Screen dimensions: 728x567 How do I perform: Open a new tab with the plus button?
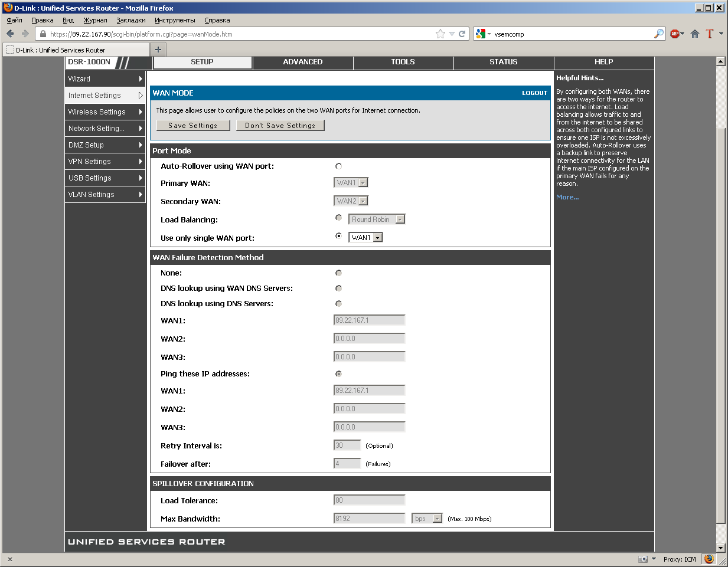(158, 50)
